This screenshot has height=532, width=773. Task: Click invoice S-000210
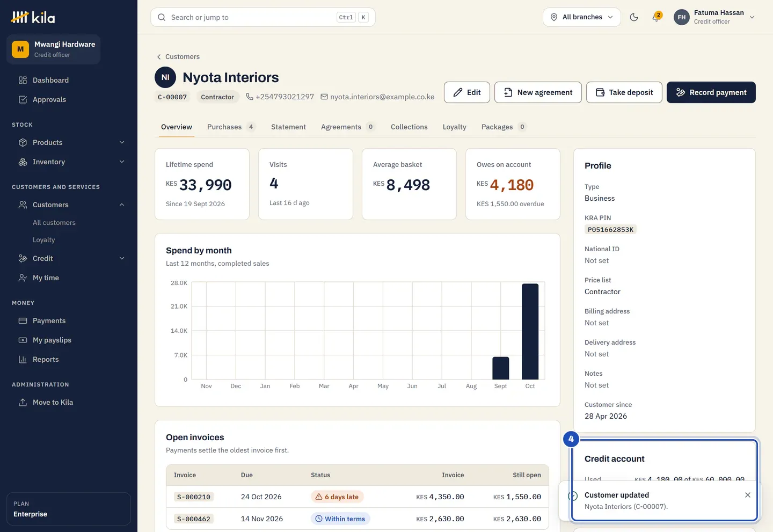(x=194, y=497)
